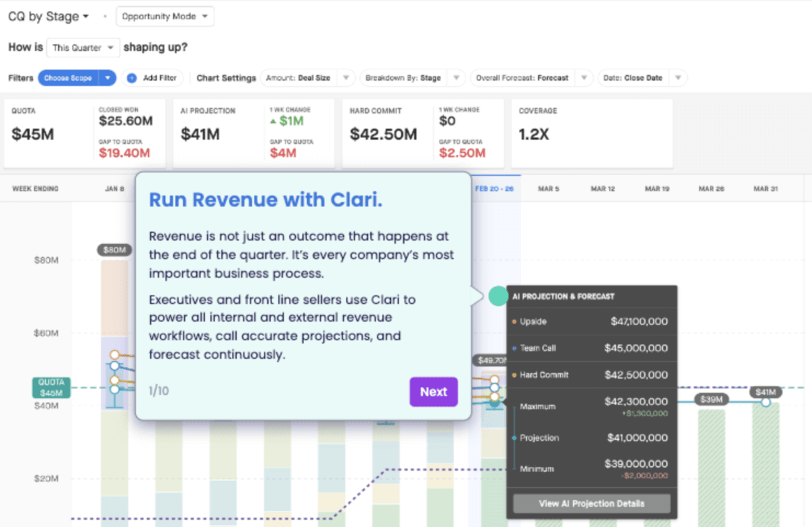Click the $39M projection label
This screenshot has width=812, height=527.
click(712, 400)
